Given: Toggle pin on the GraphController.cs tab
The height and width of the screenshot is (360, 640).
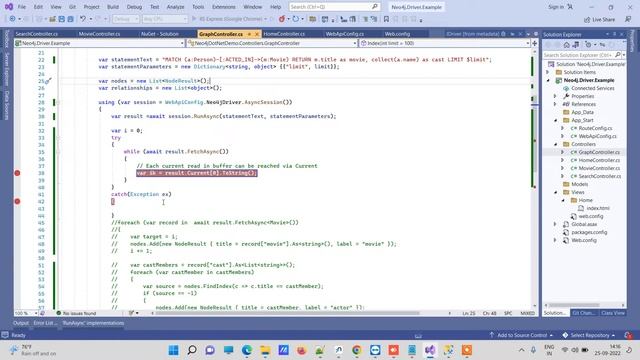Looking at the screenshot, I should pyautogui.click(x=249, y=34).
